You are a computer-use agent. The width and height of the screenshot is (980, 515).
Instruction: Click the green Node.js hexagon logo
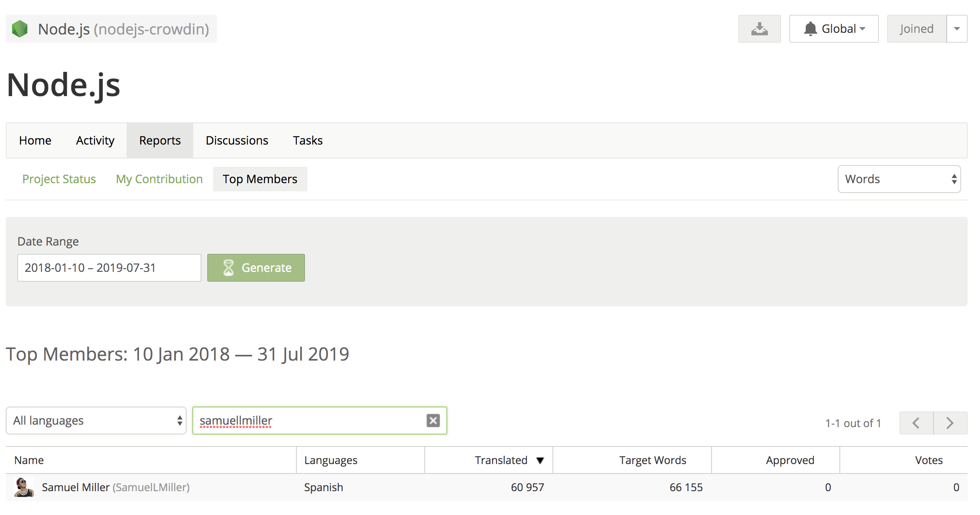[20, 29]
